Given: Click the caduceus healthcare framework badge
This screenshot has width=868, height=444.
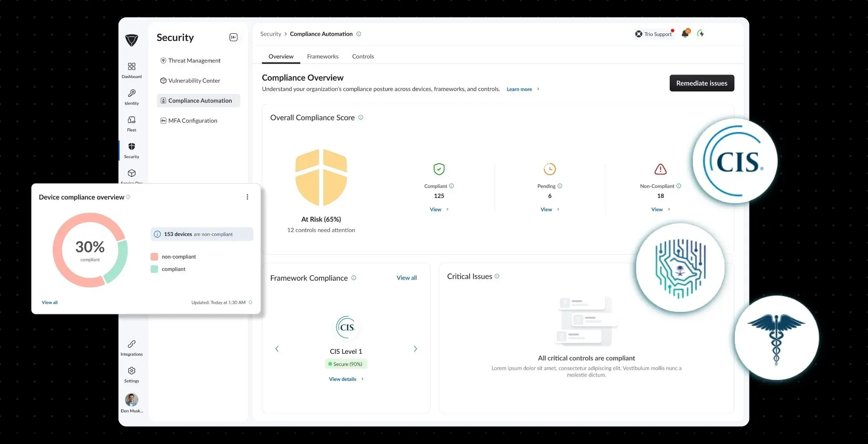Looking at the screenshot, I should coord(776,338).
